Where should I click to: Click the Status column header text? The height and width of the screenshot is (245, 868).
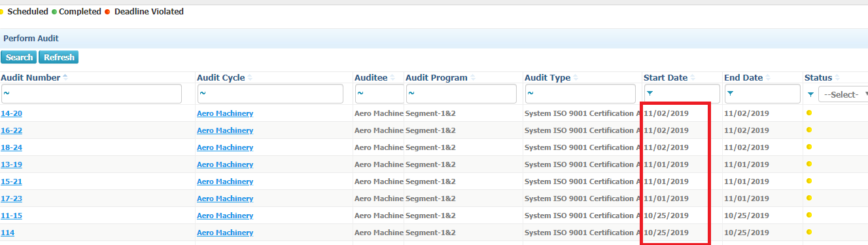pos(818,78)
